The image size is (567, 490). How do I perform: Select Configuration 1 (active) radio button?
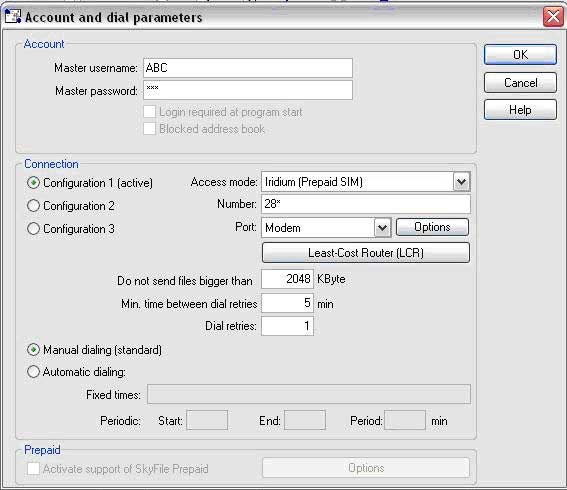coord(33,183)
